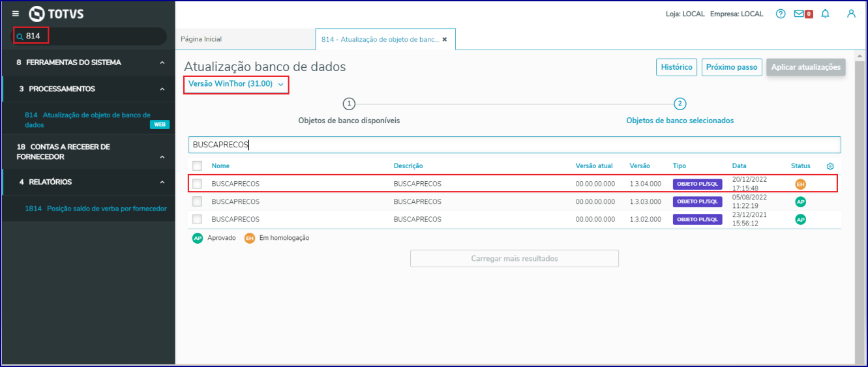Click the step 2 circle indicator
This screenshot has width=868, height=367.
[680, 104]
